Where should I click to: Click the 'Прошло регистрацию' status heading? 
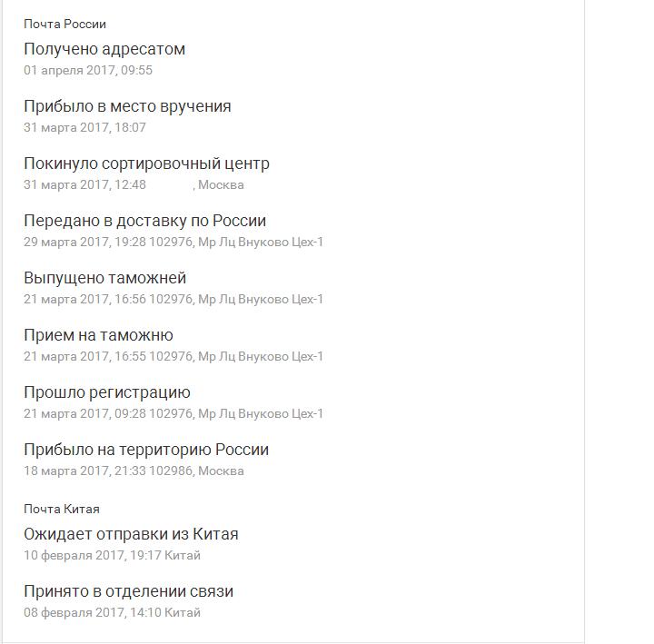point(107,392)
